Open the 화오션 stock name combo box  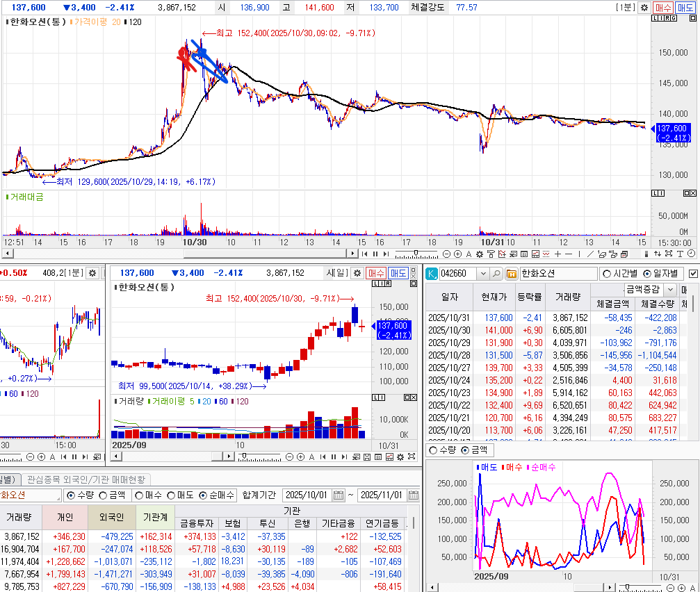(30, 495)
